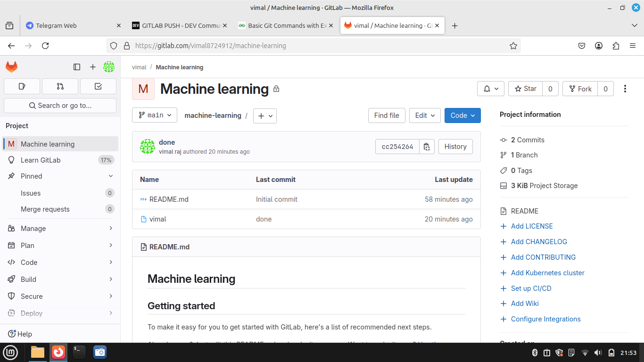The width and height of the screenshot is (644, 362).
Task: Open the to-do list shortcut icon
Action: pyautogui.click(x=98, y=86)
